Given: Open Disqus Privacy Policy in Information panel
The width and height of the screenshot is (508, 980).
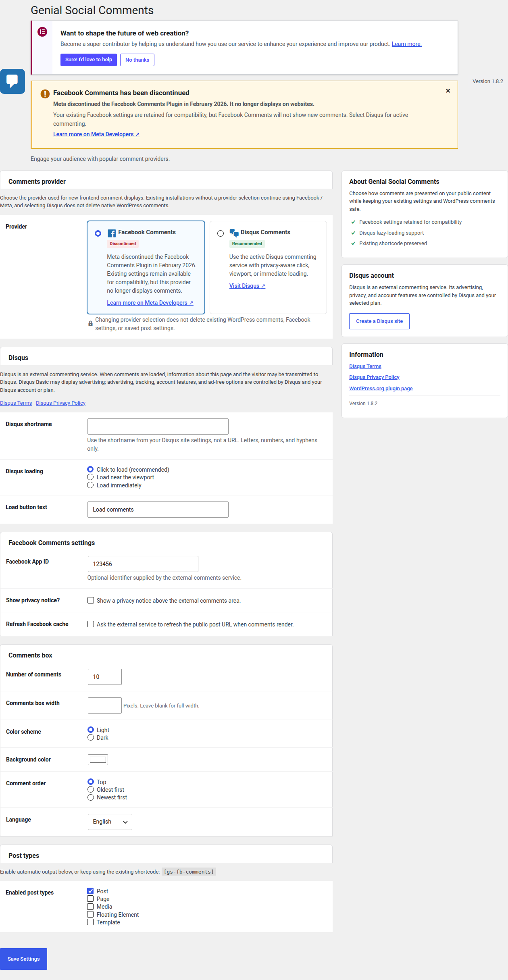Looking at the screenshot, I should [x=374, y=377].
